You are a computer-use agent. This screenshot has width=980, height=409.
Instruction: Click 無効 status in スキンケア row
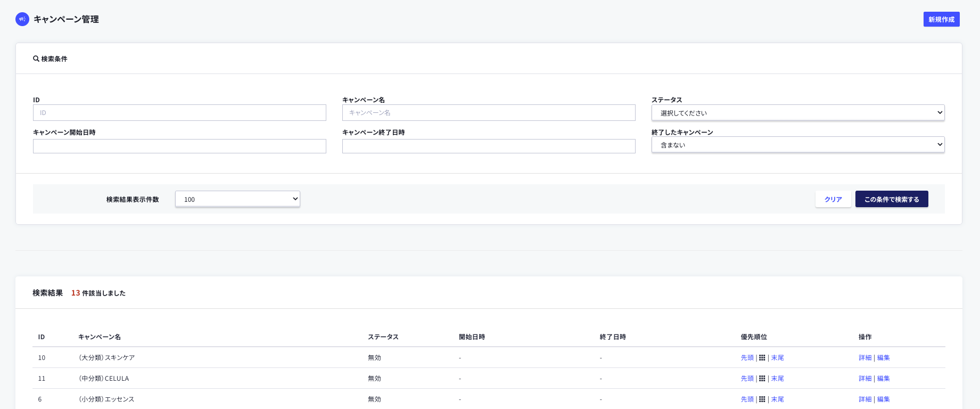coord(374,358)
